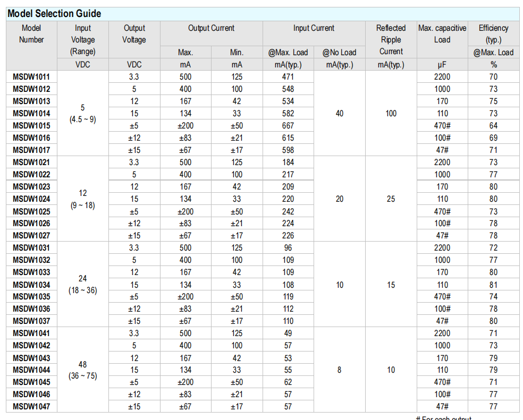Select the MSDW1047 model cell
523x420 pixels.
pos(31,406)
